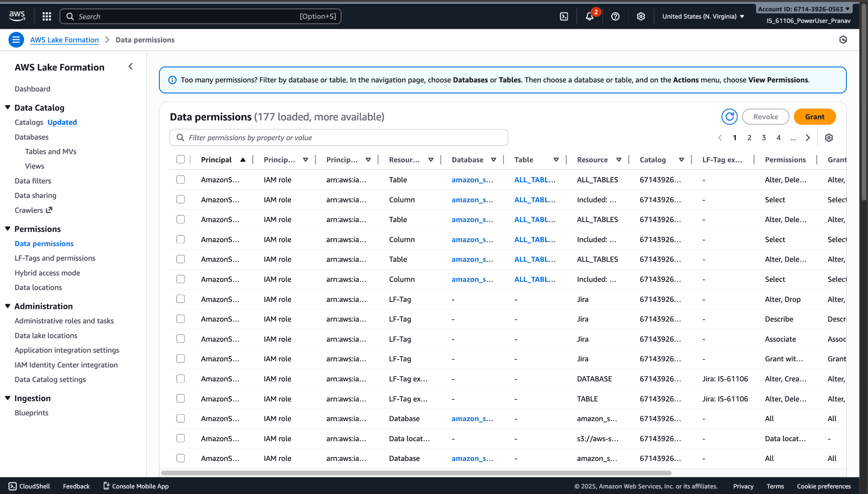Toggle the hamburger navigation menu icon
This screenshot has width=868, height=494.
[16, 40]
